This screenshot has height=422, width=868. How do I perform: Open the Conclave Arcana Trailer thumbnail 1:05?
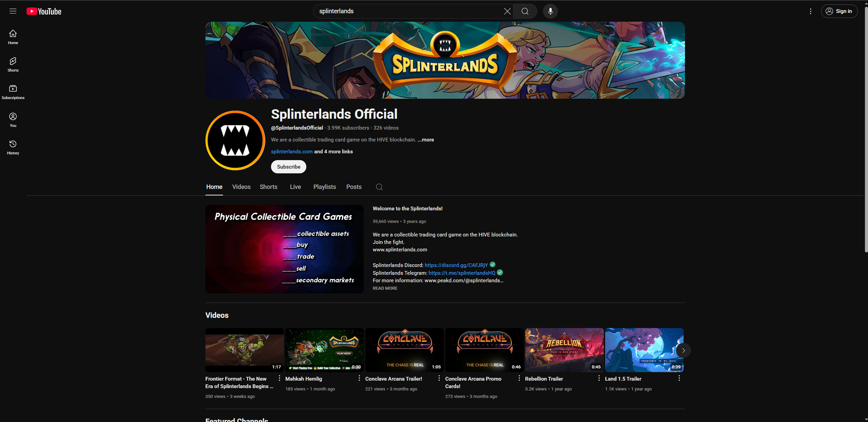click(404, 350)
